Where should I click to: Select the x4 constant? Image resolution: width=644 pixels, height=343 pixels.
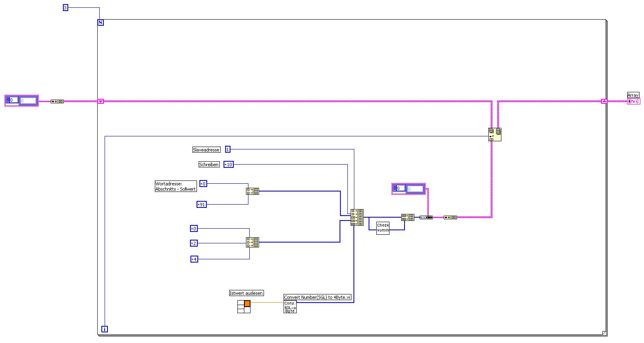pos(194,259)
